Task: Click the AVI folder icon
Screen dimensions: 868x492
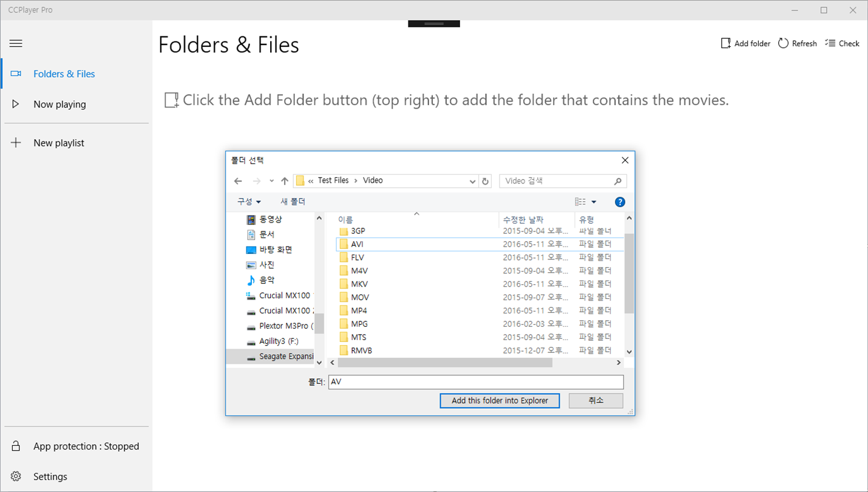Action: coord(344,244)
